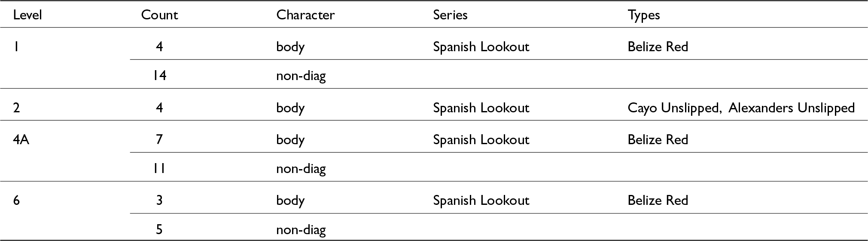The width and height of the screenshot is (868, 241).
Task: Click the count cell showing 3
Action: point(159,201)
